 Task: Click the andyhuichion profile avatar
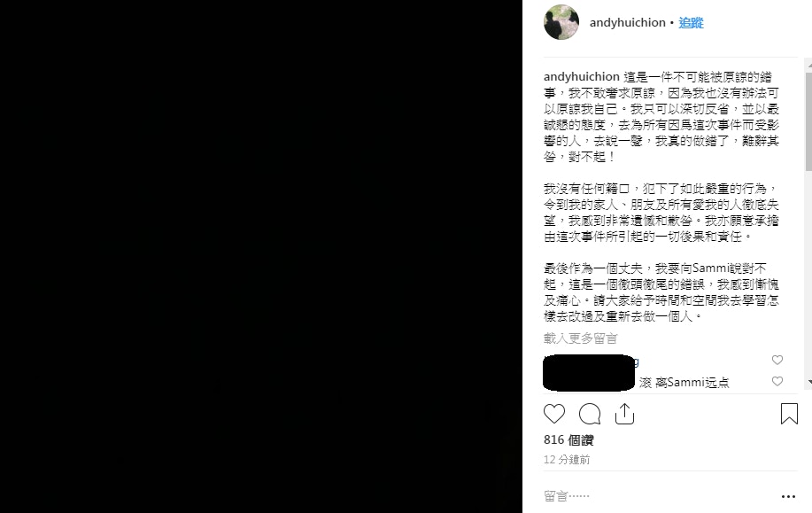tap(561, 22)
